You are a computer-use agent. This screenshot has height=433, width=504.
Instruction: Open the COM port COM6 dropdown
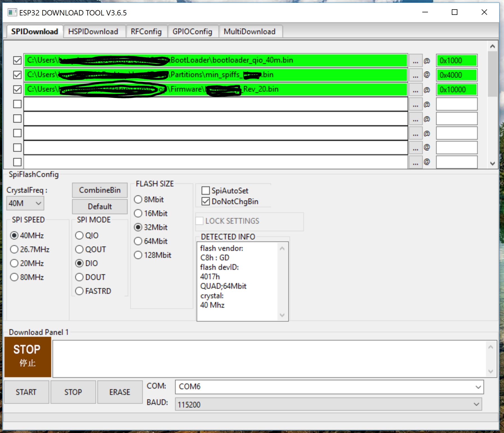pyautogui.click(x=329, y=387)
